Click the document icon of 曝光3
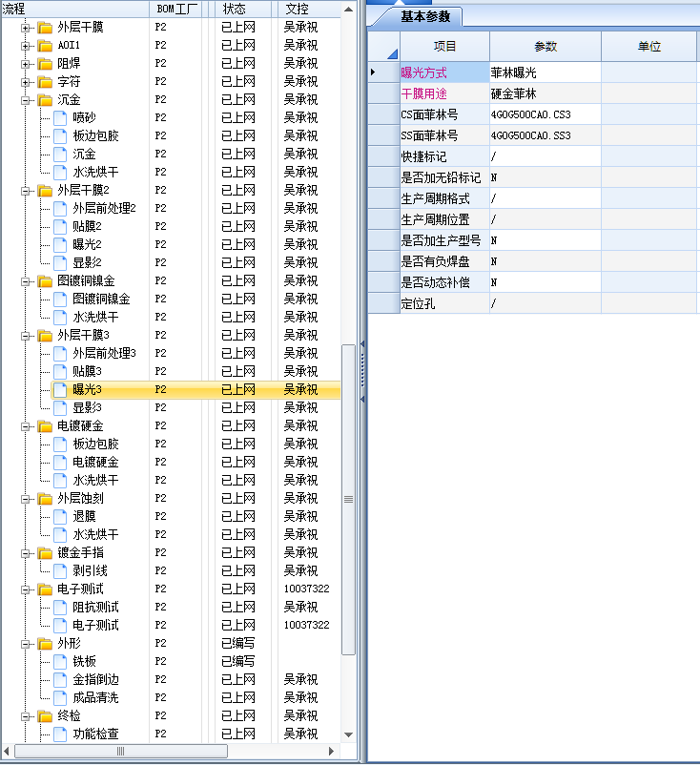The image size is (700, 765). point(60,389)
